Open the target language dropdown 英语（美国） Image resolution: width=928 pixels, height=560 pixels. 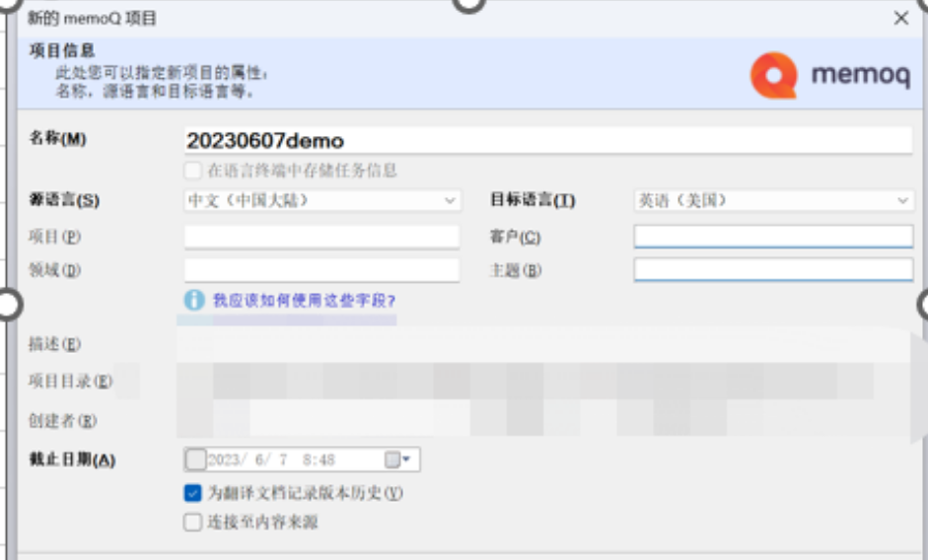[x=773, y=201]
